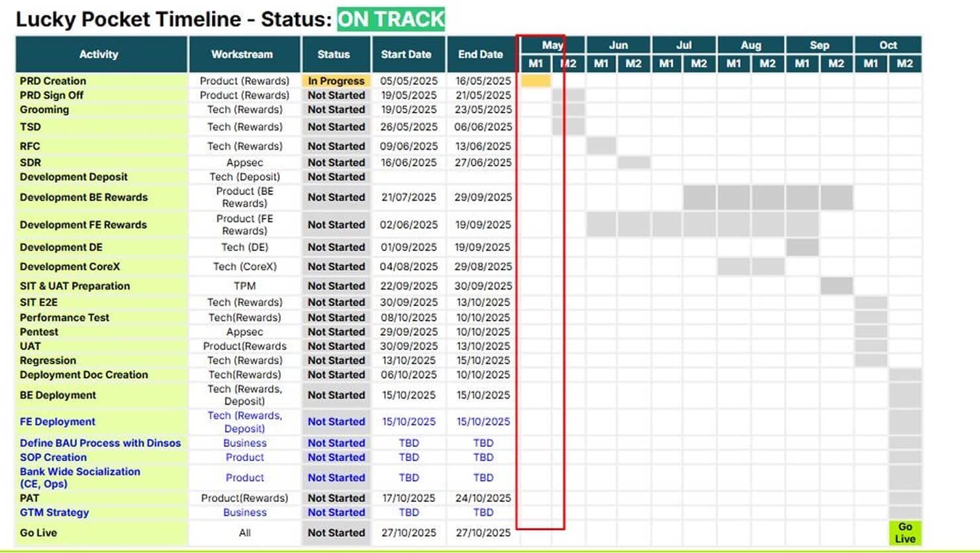This screenshot has height=553, width=980.
Task: Click the SOP Creation activity link
Action: (53, 458)
